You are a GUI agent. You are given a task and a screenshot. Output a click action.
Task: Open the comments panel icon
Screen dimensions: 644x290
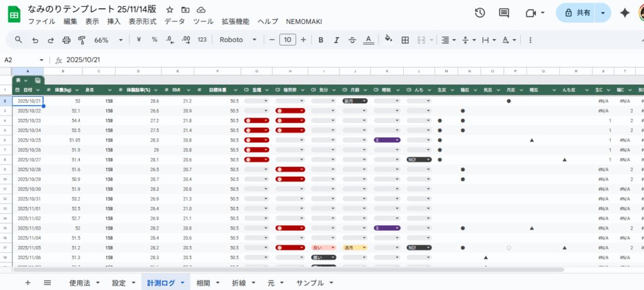coord(504,13)
